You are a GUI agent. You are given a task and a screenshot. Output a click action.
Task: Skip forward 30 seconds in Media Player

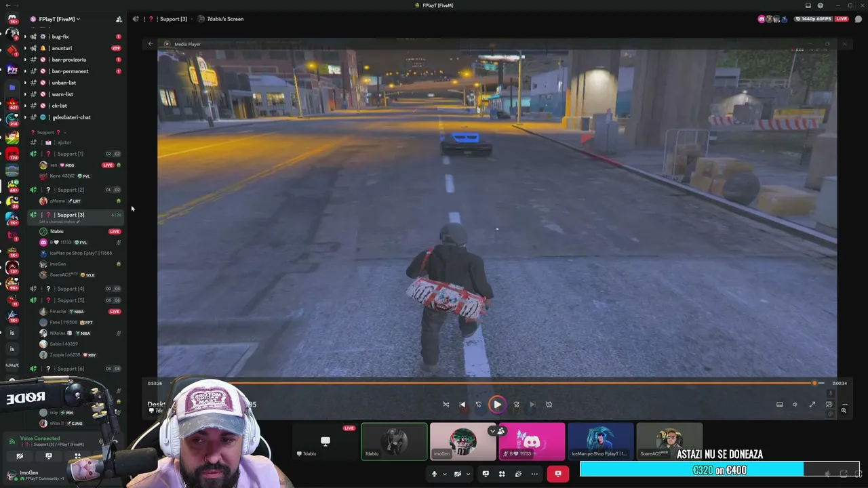[x=516, y=405]
